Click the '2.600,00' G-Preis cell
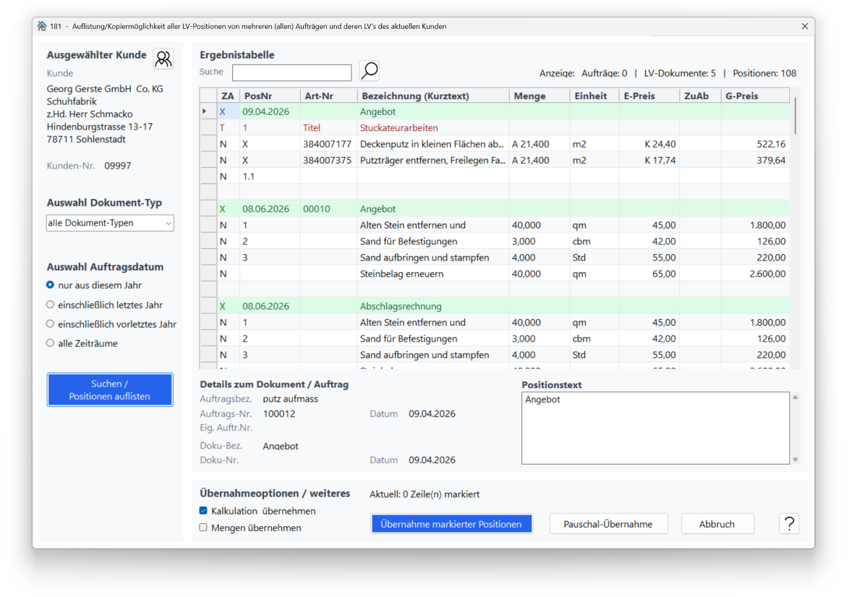This screenshot has height=597, width=868. coord(755,274)
